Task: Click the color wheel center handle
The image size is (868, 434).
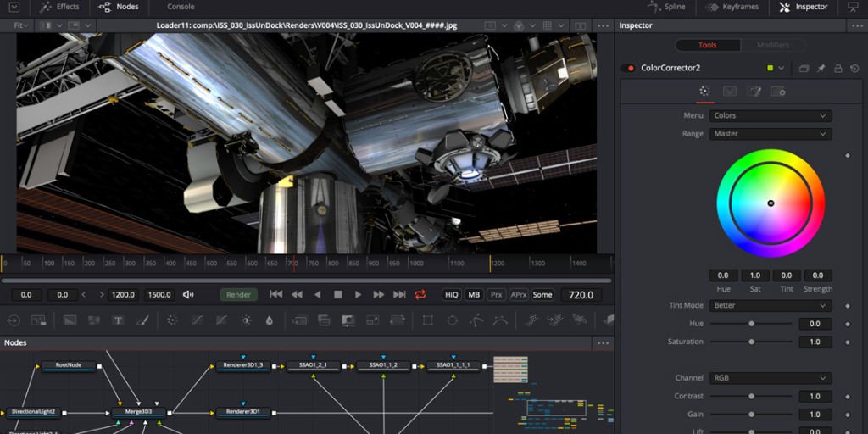Action: coord(771,203)
